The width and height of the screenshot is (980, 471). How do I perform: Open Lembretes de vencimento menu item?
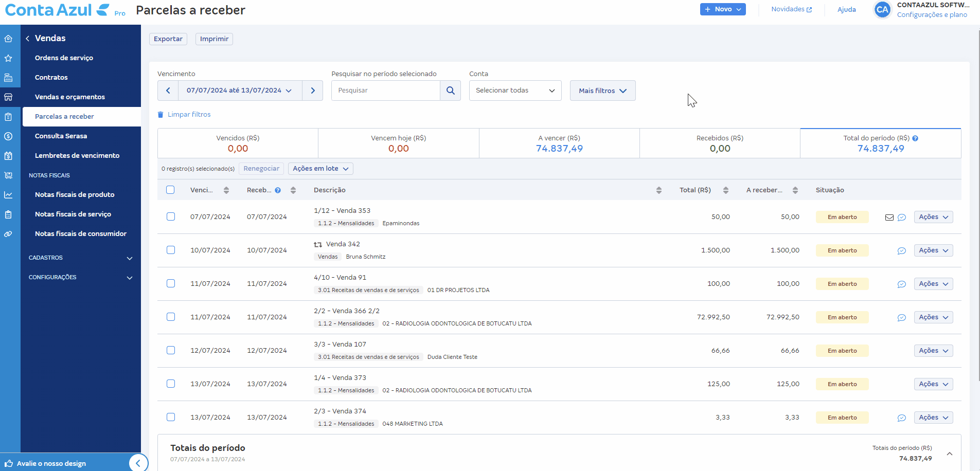[x=77, y=156]
